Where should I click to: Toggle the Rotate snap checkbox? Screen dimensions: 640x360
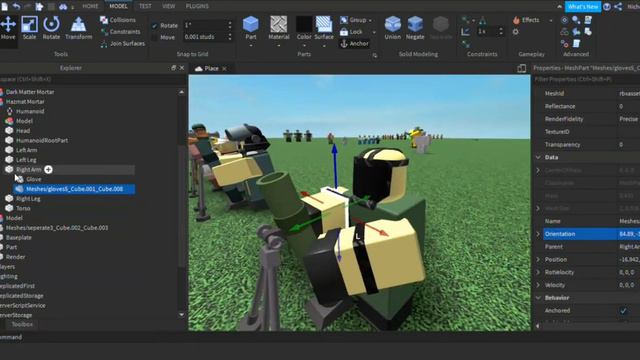155,25
